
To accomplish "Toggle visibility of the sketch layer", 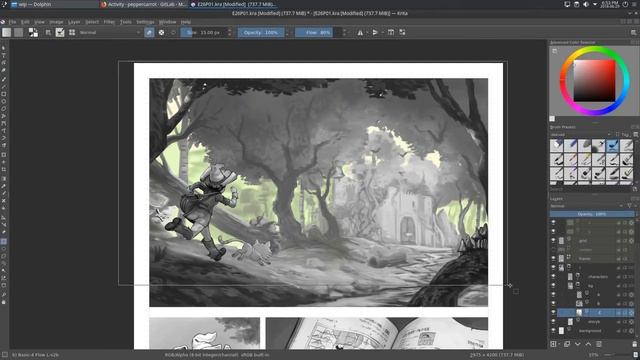I will click(553, 322).
